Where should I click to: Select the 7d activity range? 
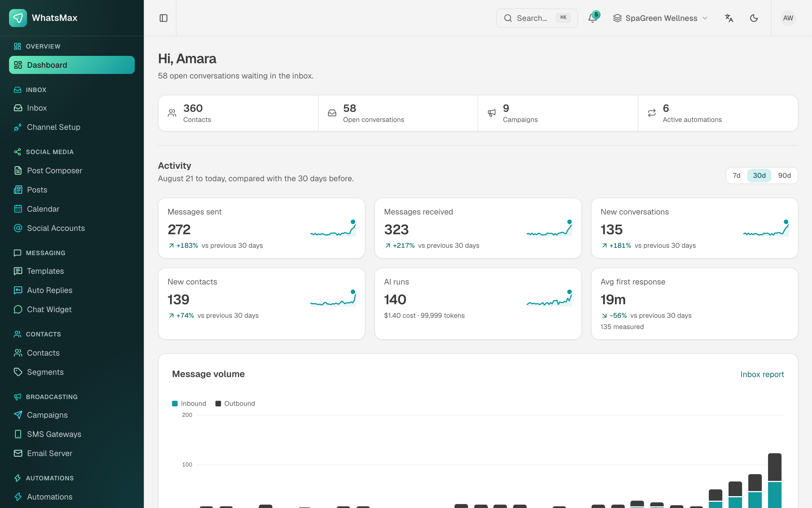tap(736, 175)
